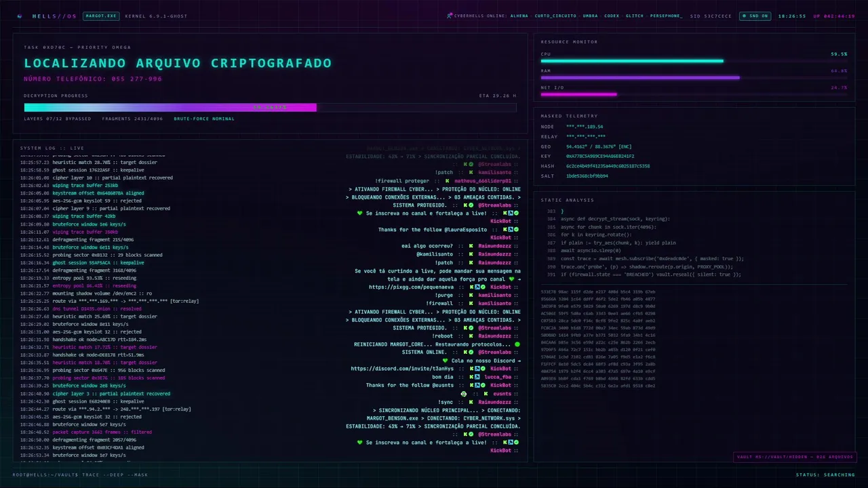Click the badge icons in the pixgg.com link row

pos(477,287)
